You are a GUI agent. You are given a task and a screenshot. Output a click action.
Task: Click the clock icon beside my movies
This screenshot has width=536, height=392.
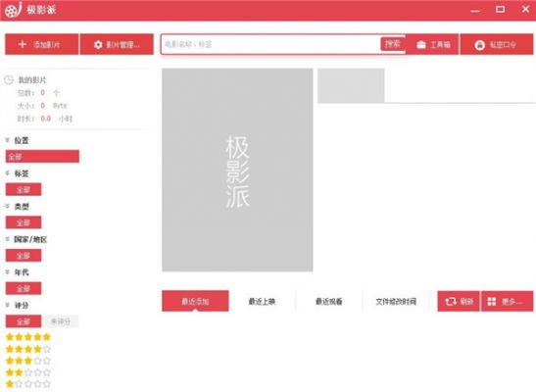click(9, 80)
